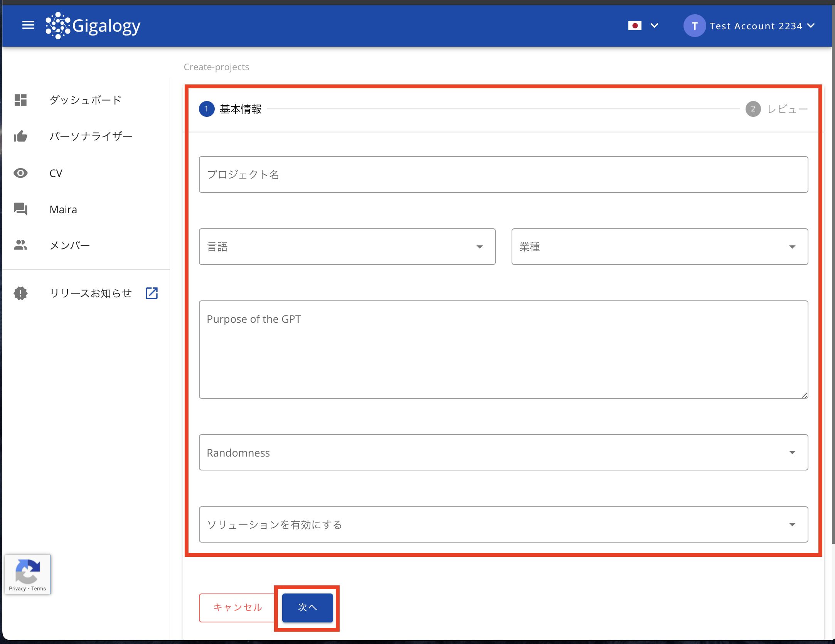Image resolution: width=835 pixels, height=644 pixels.
Task: Expand the language selector chevron
Action: 654,26
